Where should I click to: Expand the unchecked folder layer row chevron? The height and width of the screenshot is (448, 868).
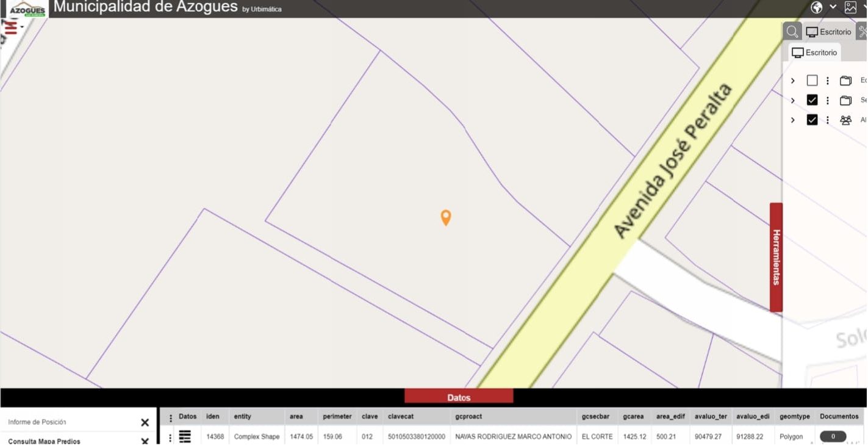[792, 81]
